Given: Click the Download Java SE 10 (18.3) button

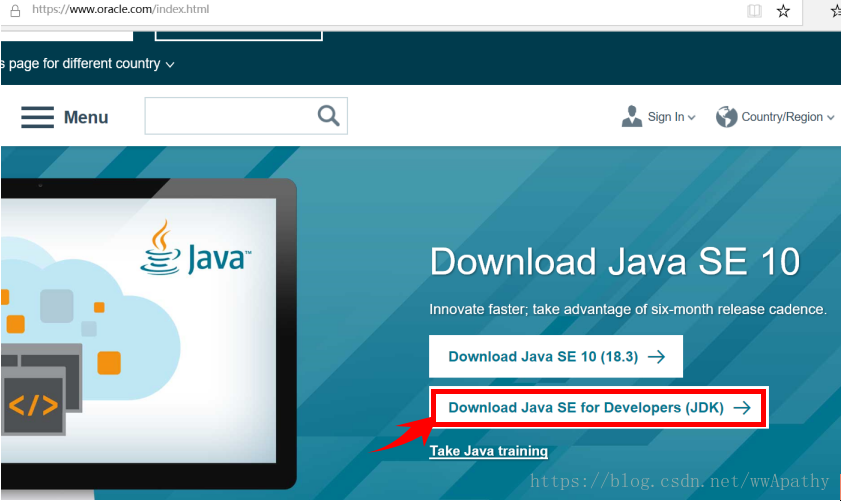Looking at the screenshot, I should point(556,357).
